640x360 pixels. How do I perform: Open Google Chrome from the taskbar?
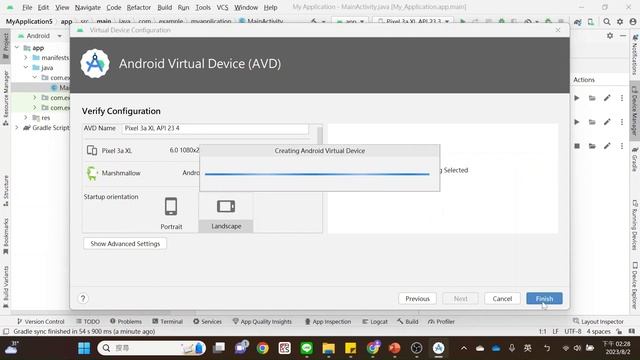click(x=262, y=348)
